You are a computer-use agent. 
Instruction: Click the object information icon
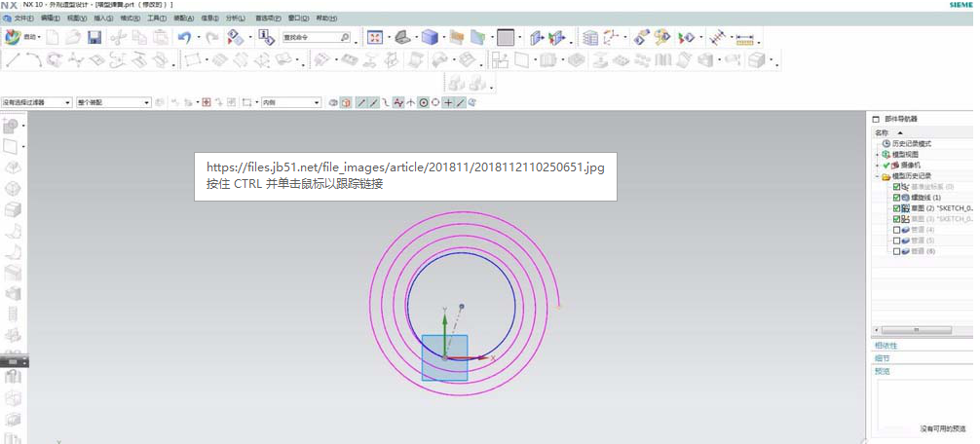[265, 37]
